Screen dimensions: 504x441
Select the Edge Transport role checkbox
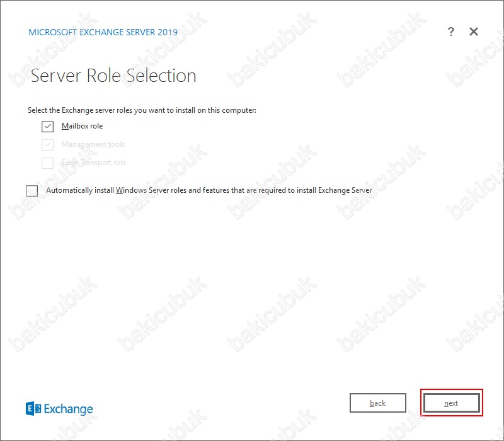click(48, 163)
